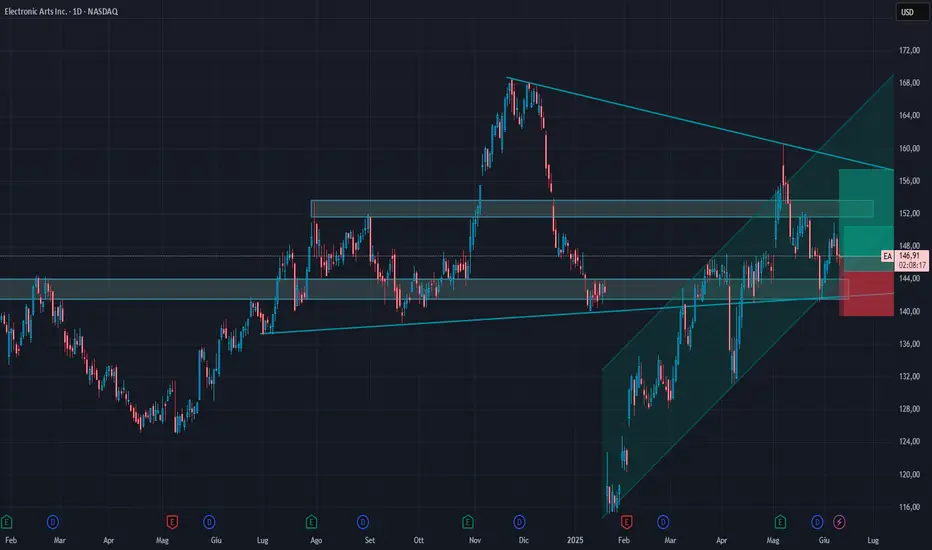932x550 pixels.
Task: Click the red earnings marker above first Mag label
Action: coord(172,522)
